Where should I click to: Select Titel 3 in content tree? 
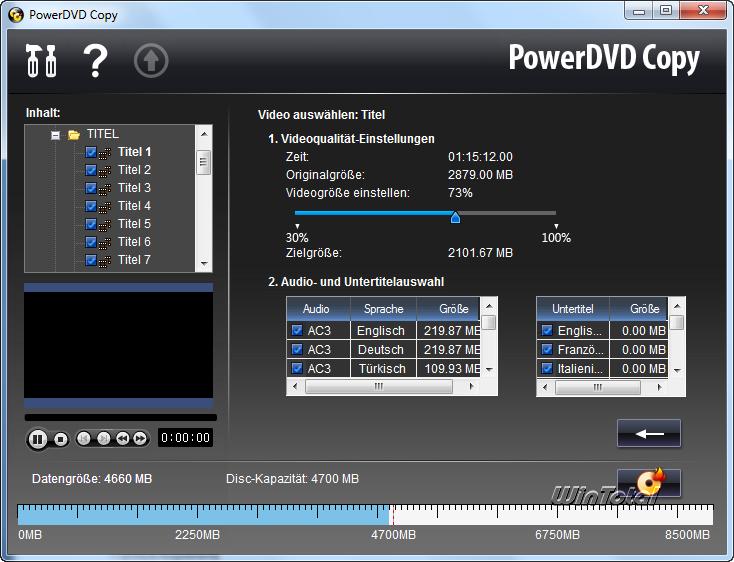[134, 188]
